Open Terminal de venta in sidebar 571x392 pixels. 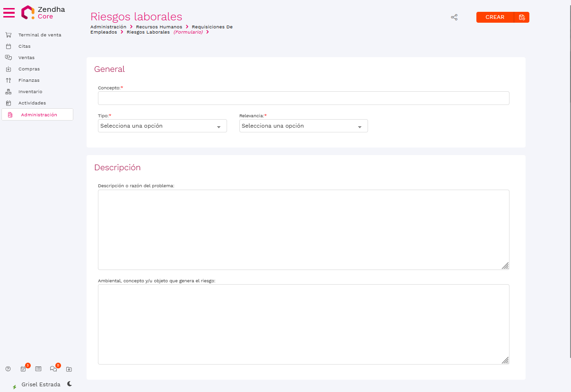click(39, 35)
